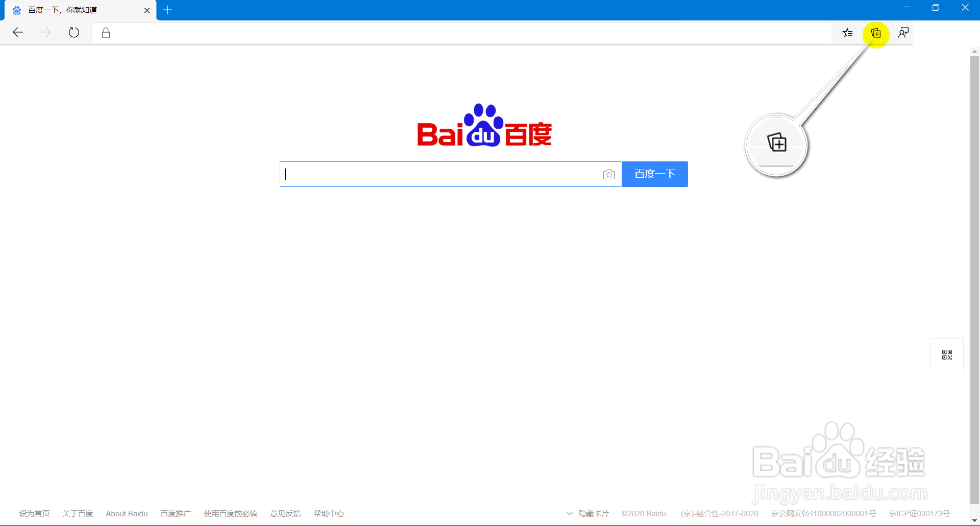Click the forward navigation arrow
Screen dimensions: 980x526
tap(46, 33)
